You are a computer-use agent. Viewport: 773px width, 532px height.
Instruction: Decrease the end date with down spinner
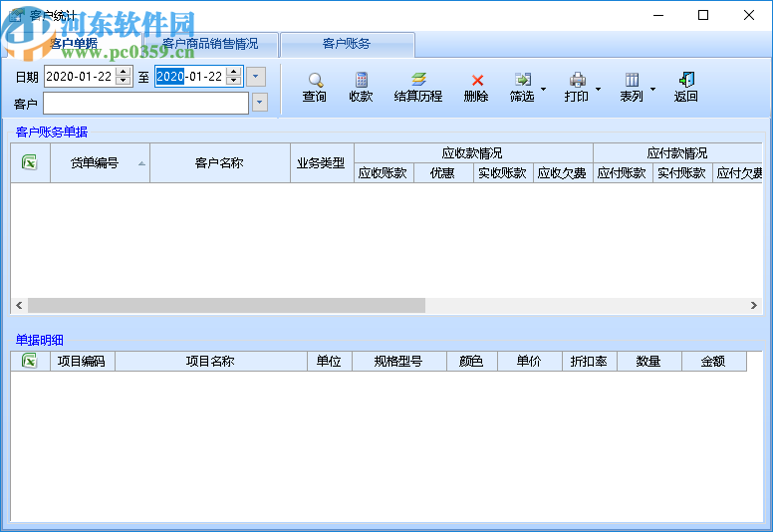[234, 81]
